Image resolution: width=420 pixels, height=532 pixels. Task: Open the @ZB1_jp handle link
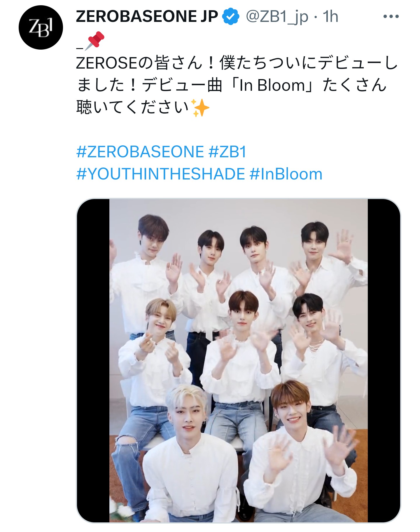276,17
